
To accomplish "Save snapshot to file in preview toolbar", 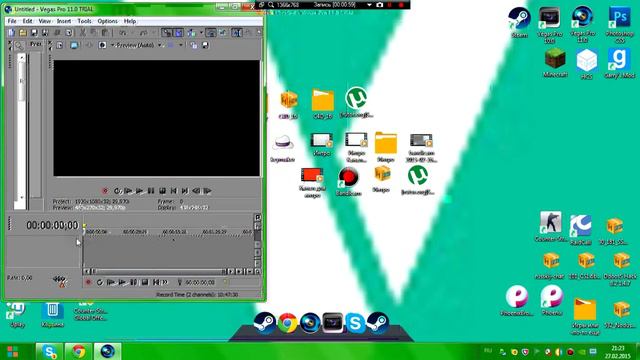I will pyautogui.click(x=205, y=45).
